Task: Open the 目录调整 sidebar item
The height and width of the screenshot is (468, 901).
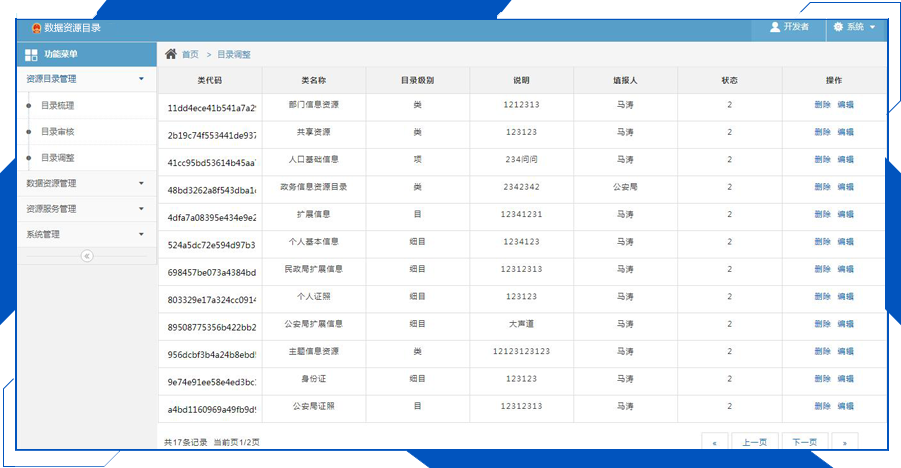Action: [x=57, y=158]
